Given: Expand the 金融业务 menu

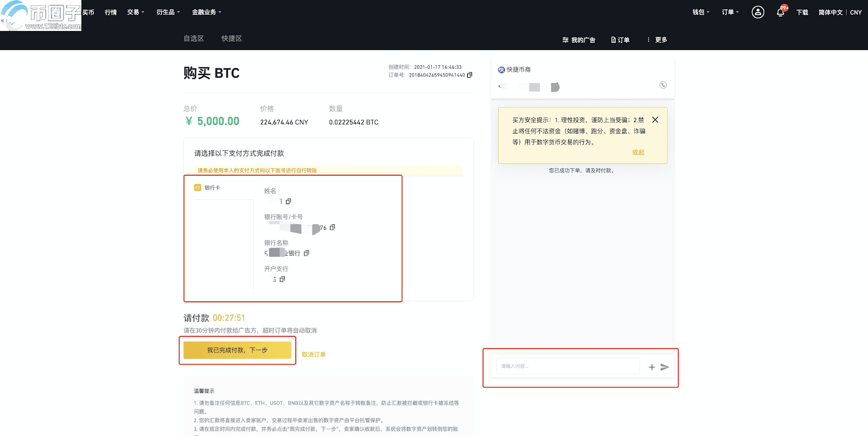Looking at the screenshot, I should pyautogui.click(x=207, y=12).
